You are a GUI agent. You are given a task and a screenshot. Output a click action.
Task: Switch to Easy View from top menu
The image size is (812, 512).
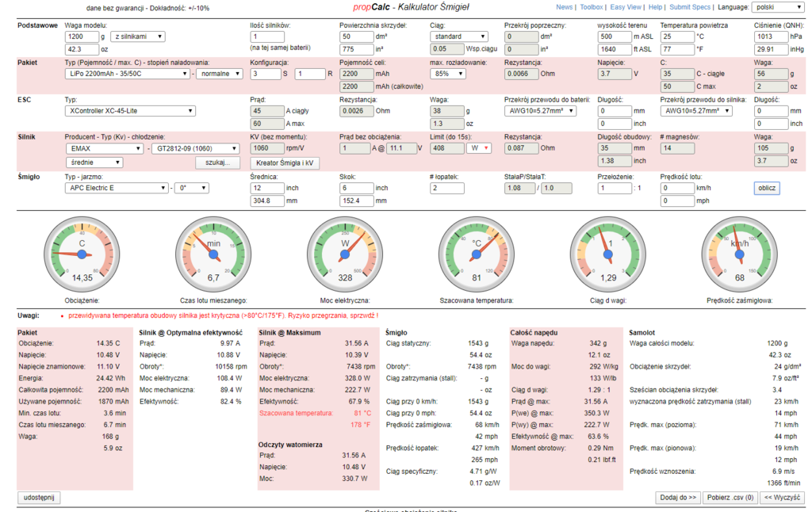point(626,7)
